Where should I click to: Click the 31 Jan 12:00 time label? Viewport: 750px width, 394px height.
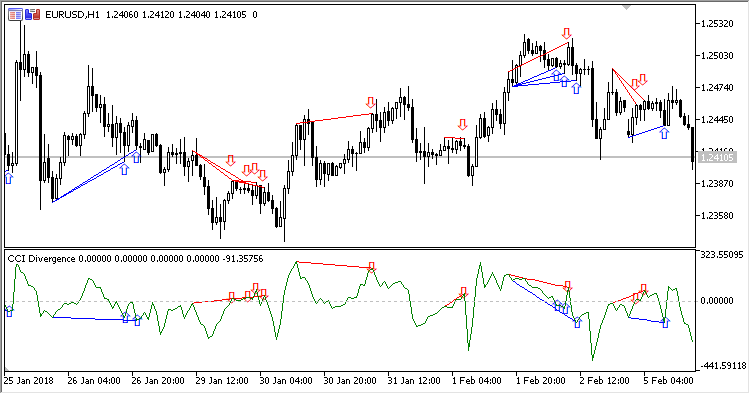click(414, 381)
